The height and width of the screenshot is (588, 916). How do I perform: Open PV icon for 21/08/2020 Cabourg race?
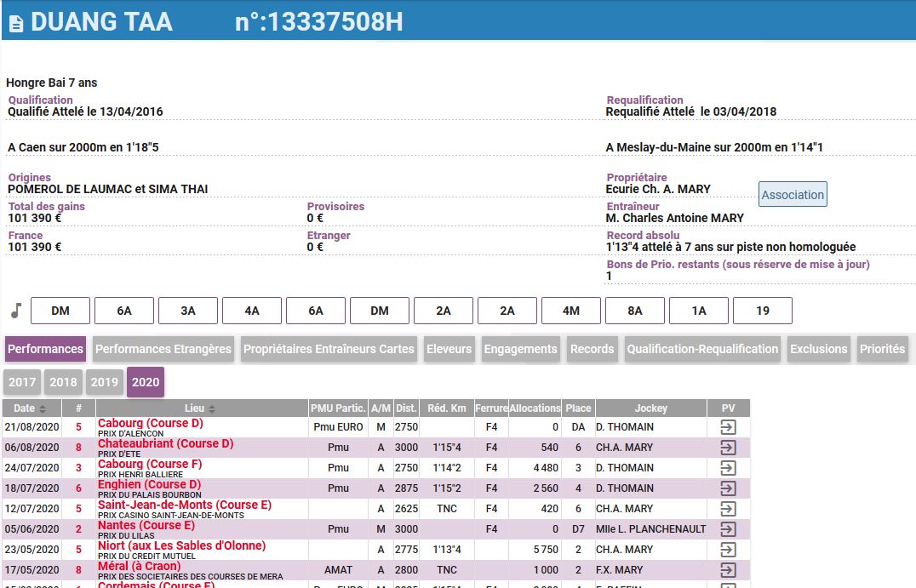tap(727, 427)
